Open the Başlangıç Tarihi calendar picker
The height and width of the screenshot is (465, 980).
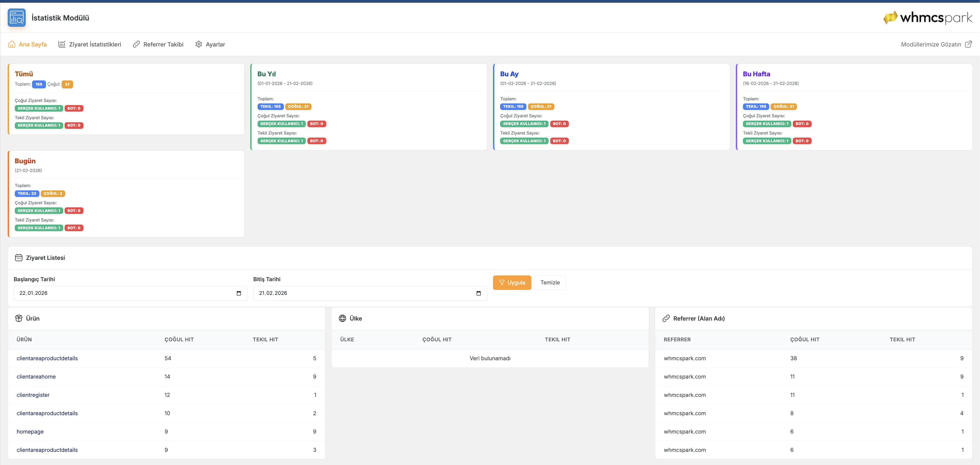tap(239, 293)
